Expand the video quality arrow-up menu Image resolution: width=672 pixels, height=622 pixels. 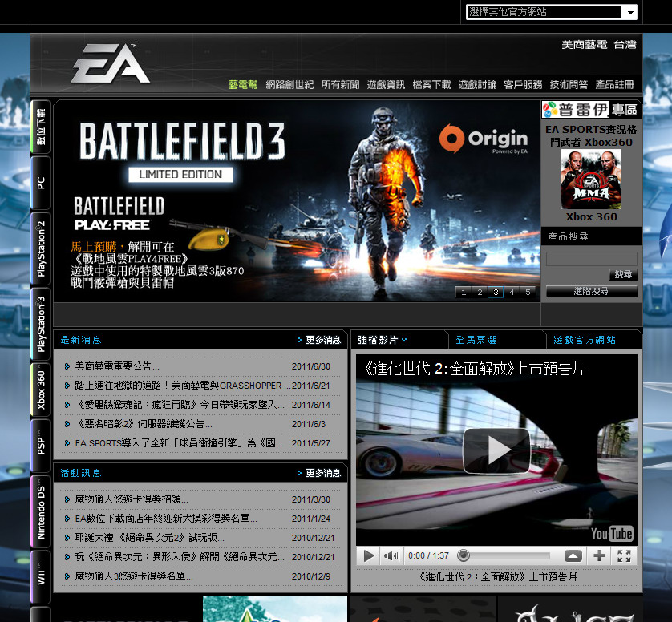573,555
